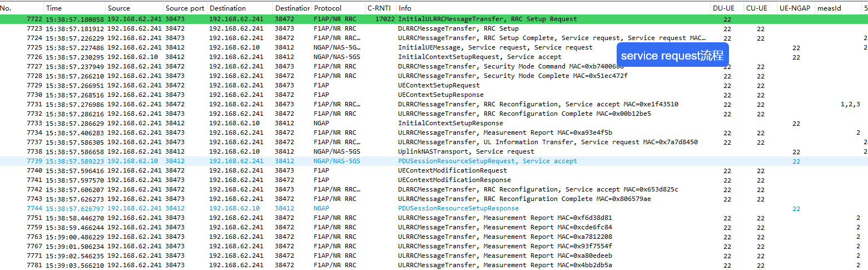Click the C-RNTI column header
Screen dimensions: 868x270
coord(378,8)
